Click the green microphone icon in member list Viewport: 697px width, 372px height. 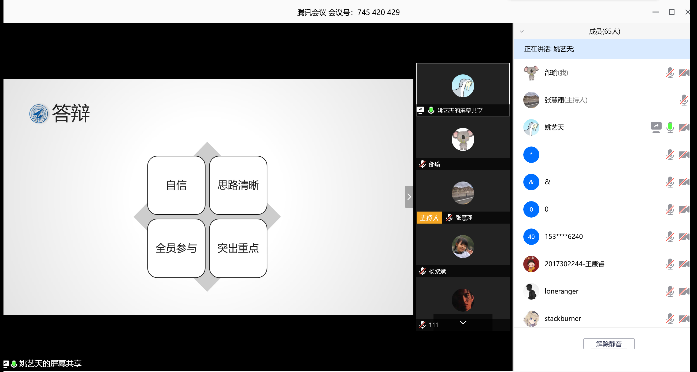670,127
